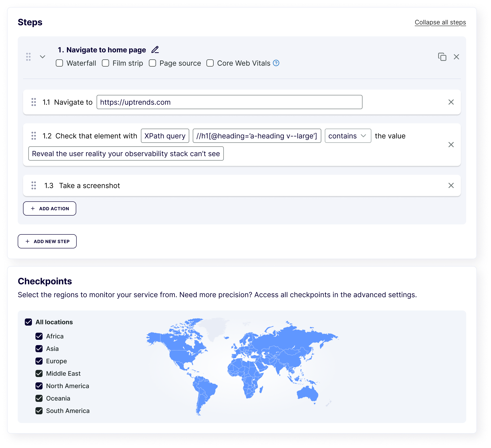Open the Core Web Vitals help icon
The image size is (491, 448).
(277, 63)
